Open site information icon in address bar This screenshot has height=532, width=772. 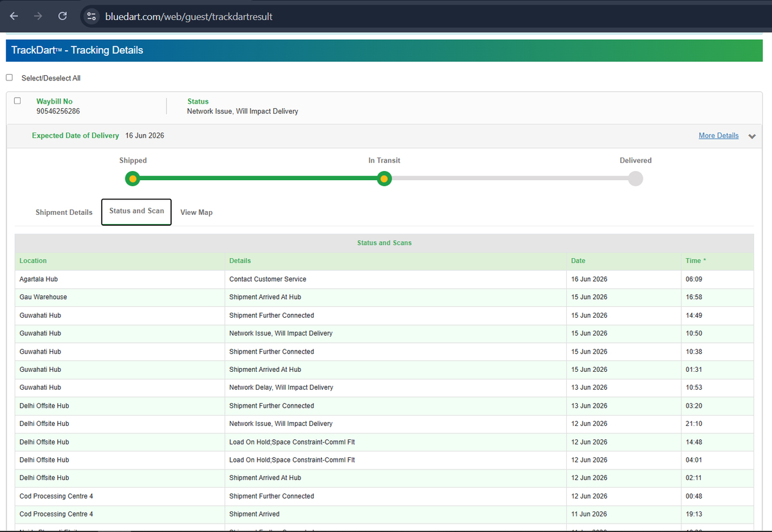(x=91, y=16)
